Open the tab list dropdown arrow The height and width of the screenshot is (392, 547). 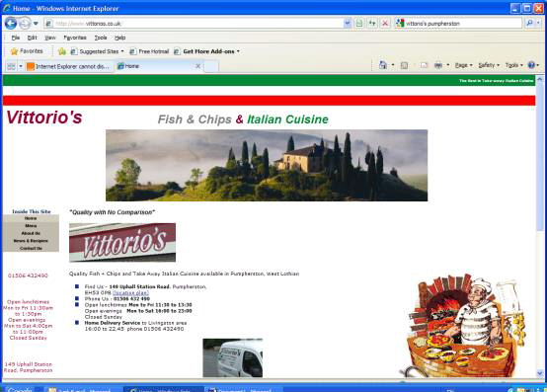[21, 66]
